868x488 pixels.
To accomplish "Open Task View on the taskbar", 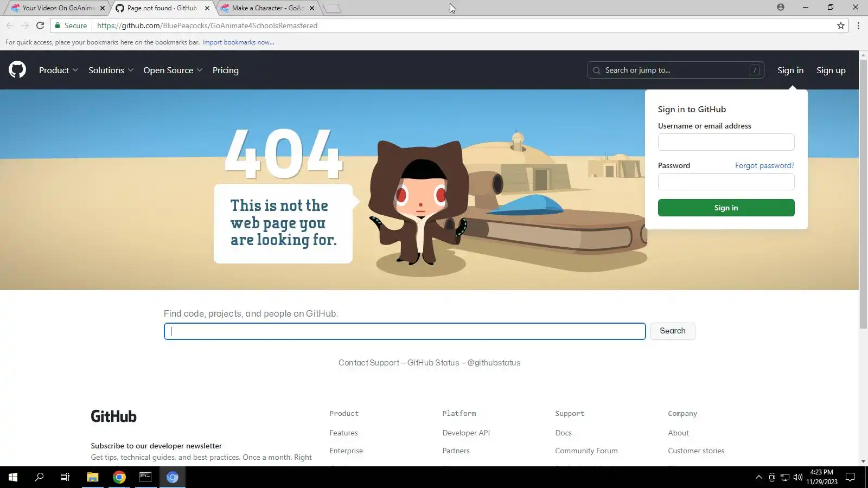I will 65,477.
